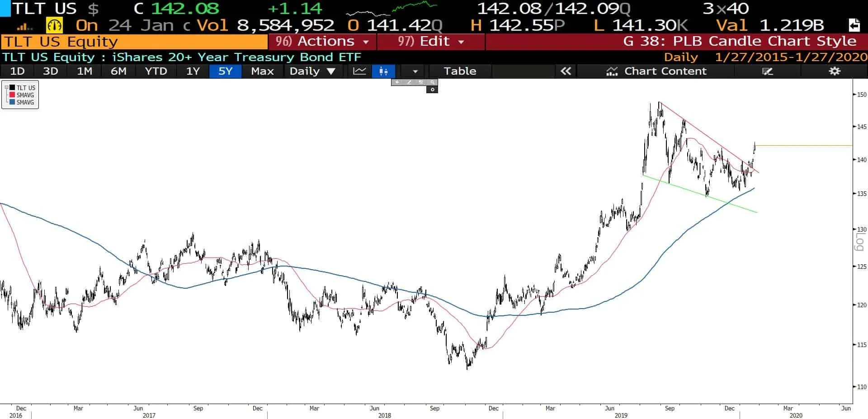The width and height of the screenshot is (868, 419).
Task: Click the export icon at top right
Action: [854, 25]
